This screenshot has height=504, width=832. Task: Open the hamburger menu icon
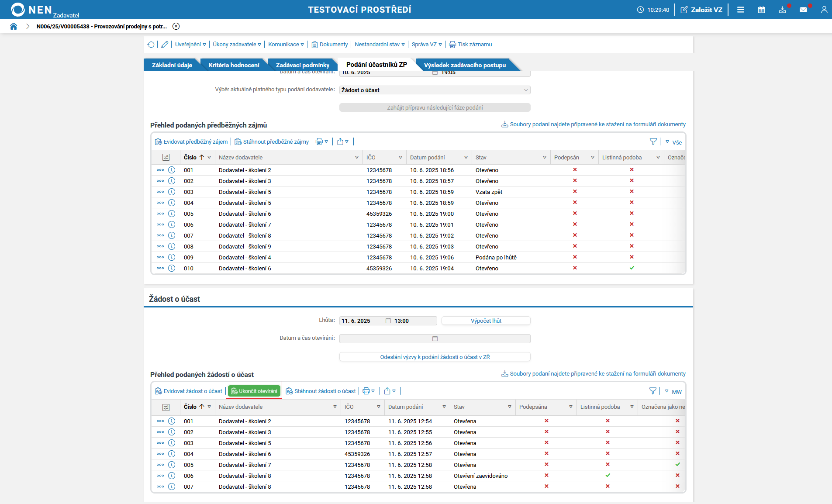741,10
